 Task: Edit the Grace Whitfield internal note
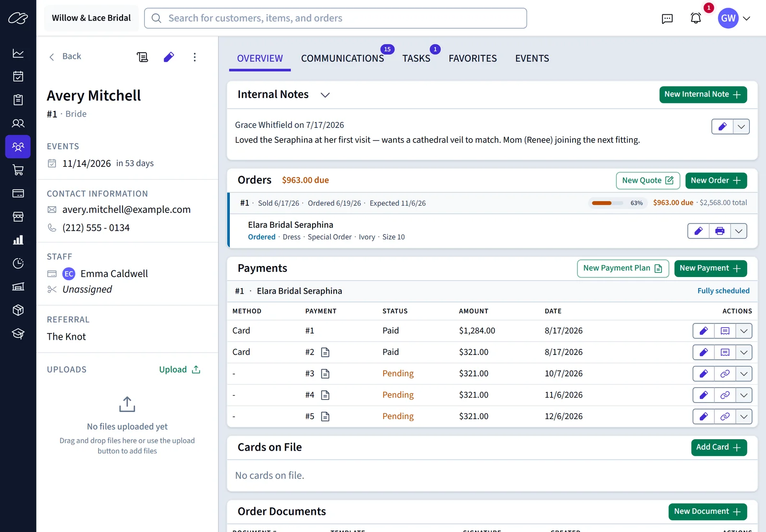pos(722,127)
